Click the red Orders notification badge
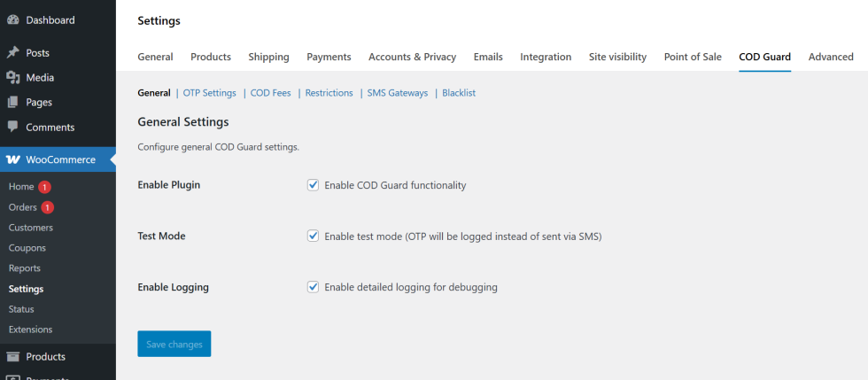This screenshot has height=380, width=868. [x=48, y=207]
